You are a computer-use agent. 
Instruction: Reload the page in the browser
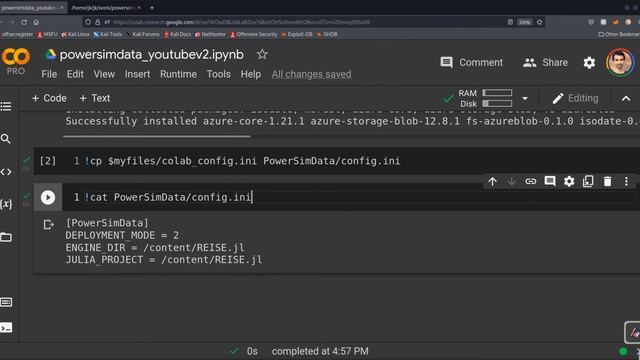coord(24,22)
